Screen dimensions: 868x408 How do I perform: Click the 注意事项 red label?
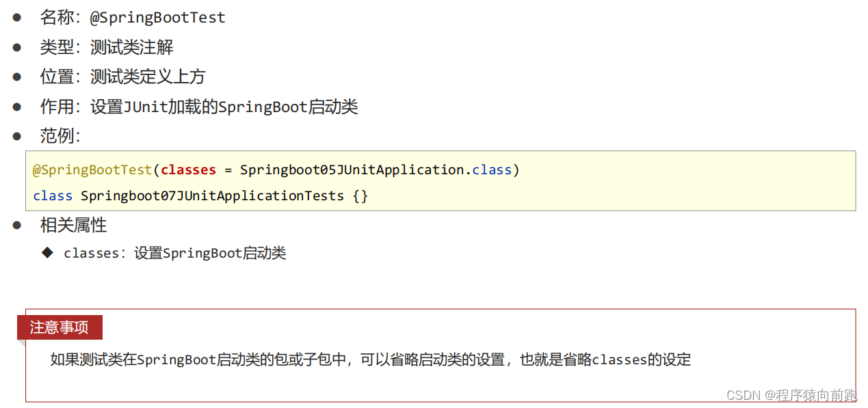60,327
